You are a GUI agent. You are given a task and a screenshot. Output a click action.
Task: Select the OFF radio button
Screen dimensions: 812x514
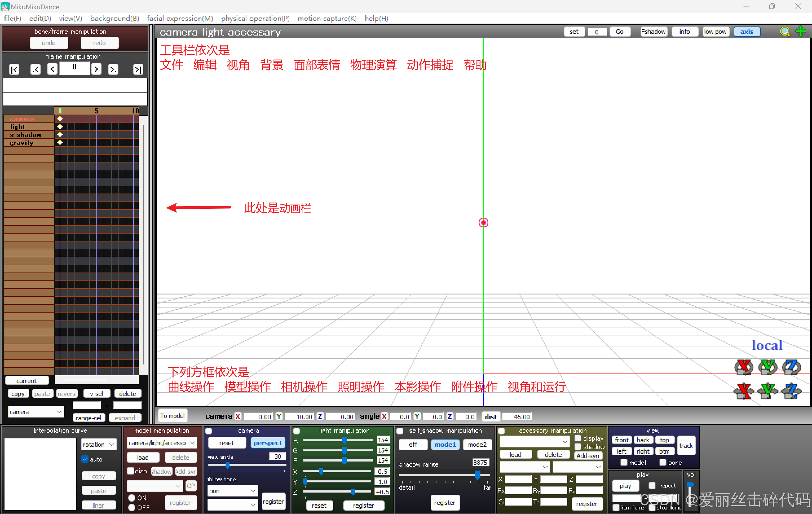[x=132, y=508]
